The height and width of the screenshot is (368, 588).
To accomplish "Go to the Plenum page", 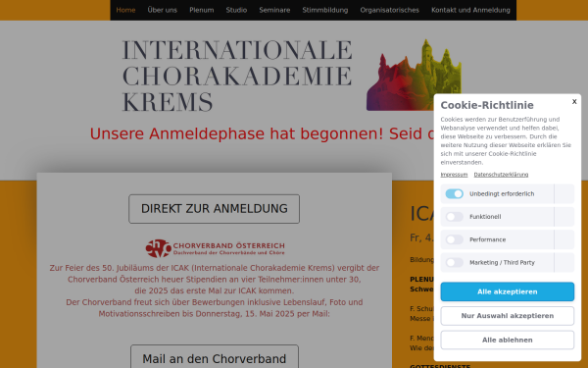I will tap(201, 10).
